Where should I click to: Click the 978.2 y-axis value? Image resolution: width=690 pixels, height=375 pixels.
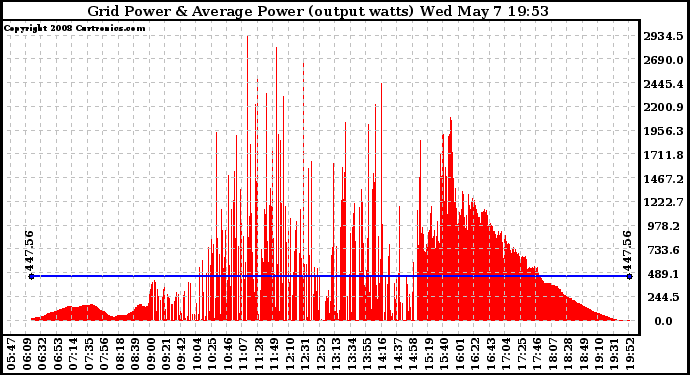[x=664, y=226]
